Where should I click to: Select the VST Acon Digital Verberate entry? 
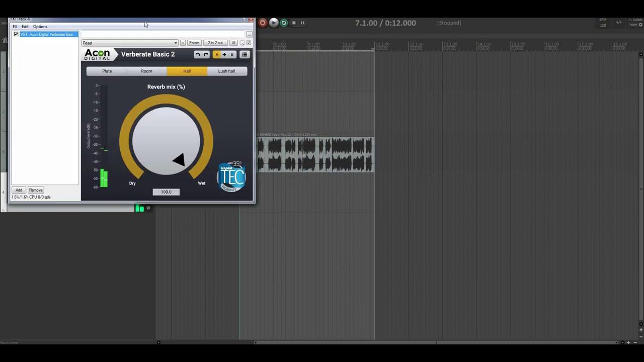click(49, 34)
